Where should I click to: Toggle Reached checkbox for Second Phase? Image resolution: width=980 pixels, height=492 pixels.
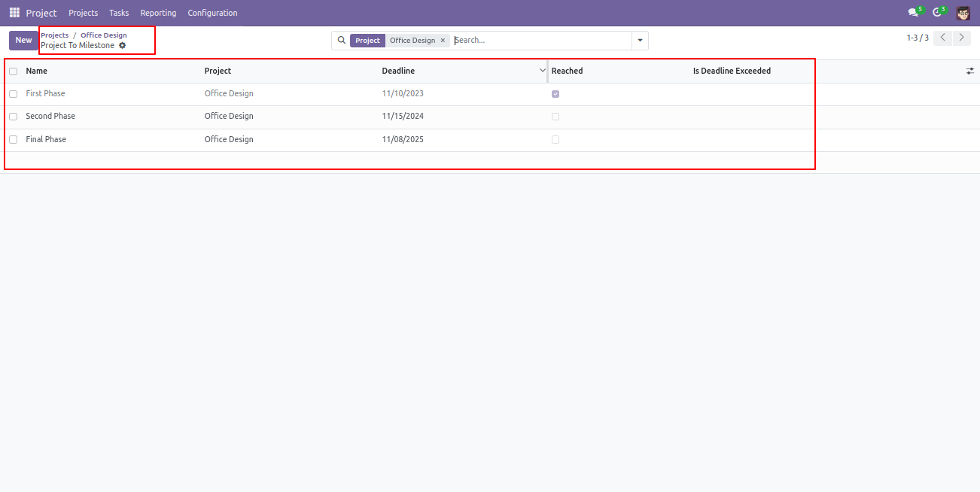[x=555, y=117]
